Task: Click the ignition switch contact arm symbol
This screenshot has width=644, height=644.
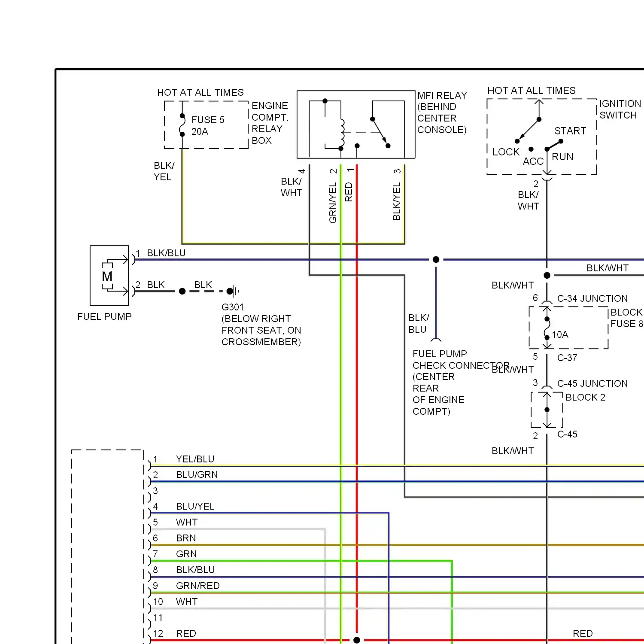Action: tap(528, 130)
